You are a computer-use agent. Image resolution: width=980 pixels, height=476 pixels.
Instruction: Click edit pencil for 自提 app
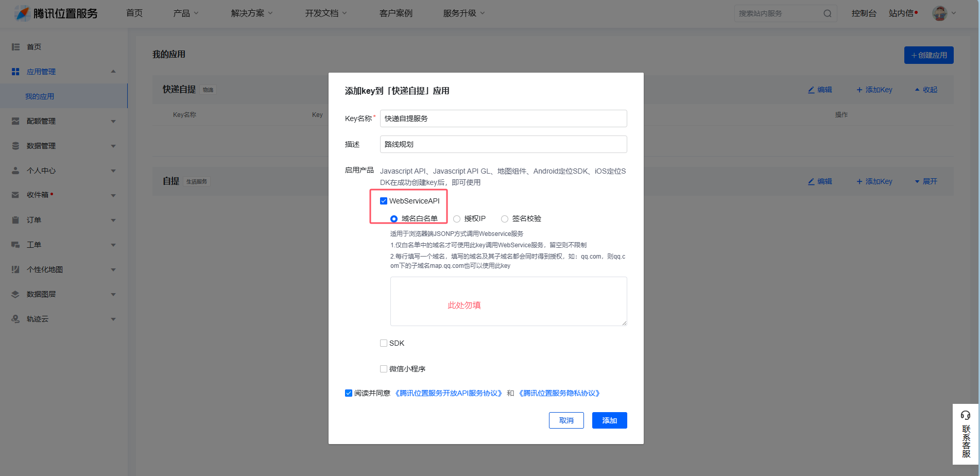pos(811,181)
